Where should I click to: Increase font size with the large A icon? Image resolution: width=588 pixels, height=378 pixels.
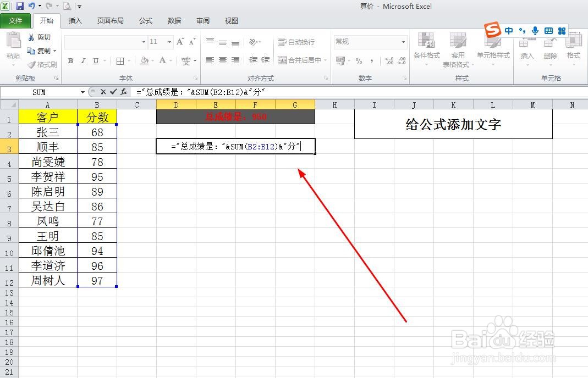(180, 42)
